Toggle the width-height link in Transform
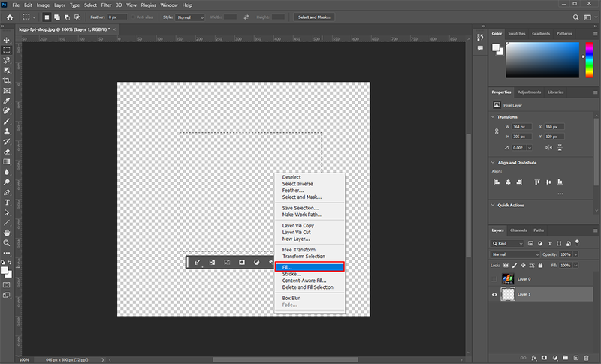The image size is (601, 364). [497, 131]
